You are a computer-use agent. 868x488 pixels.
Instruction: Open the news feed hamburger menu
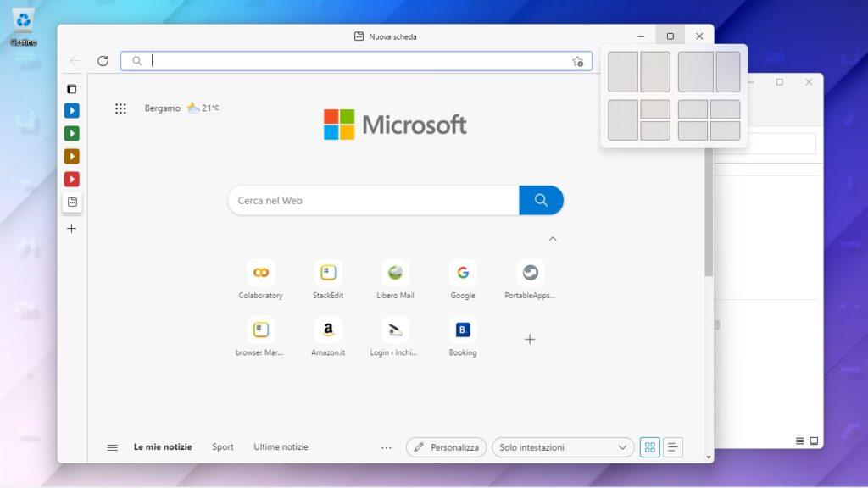113,447
